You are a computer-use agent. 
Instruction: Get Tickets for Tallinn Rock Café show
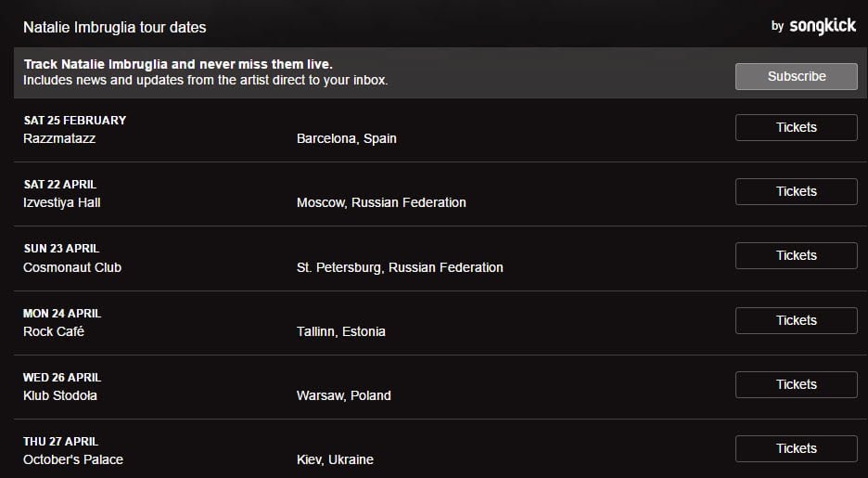pyautogui.click(x=796, y=320)
